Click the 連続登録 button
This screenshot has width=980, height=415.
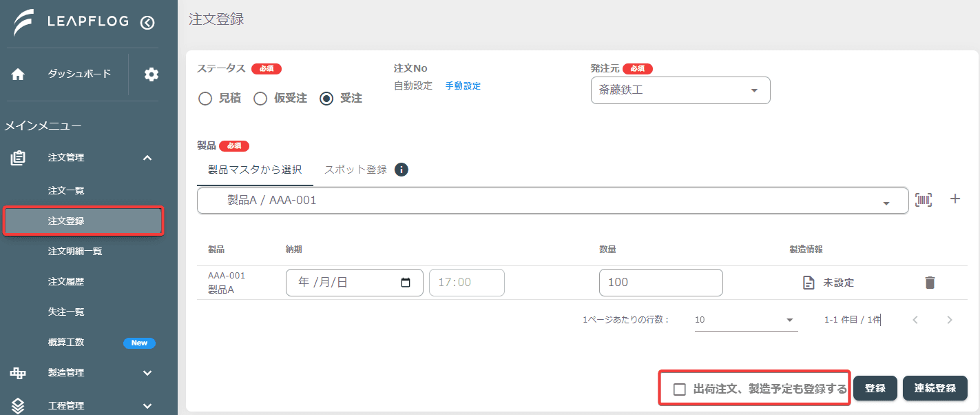pyautogui.click(x=935, y=388)
